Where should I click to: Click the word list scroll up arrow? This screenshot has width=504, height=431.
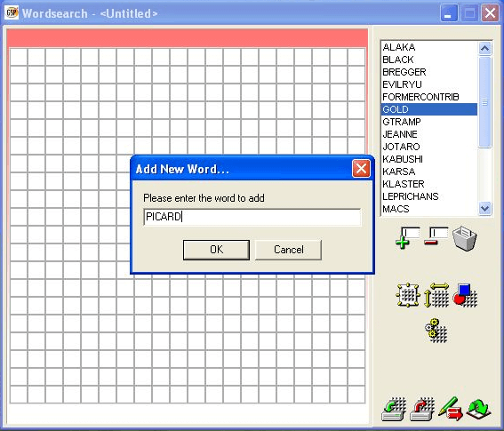[x=484, y=49]
